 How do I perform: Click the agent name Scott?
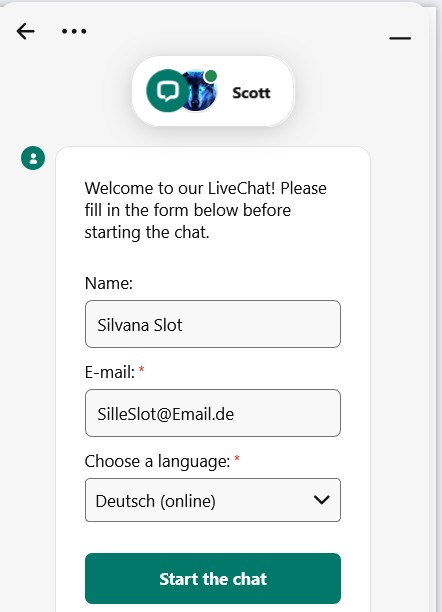click(251, 93)
